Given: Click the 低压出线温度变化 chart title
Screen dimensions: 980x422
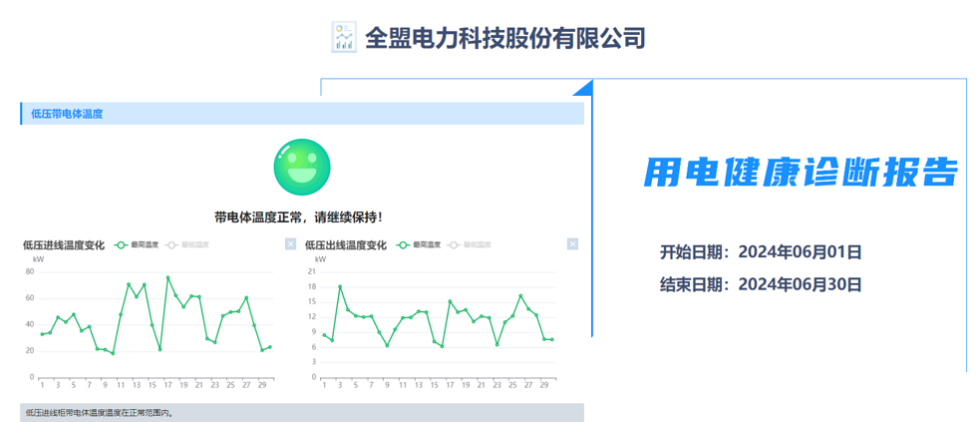Looking at the screenshot, I should 345,245.
